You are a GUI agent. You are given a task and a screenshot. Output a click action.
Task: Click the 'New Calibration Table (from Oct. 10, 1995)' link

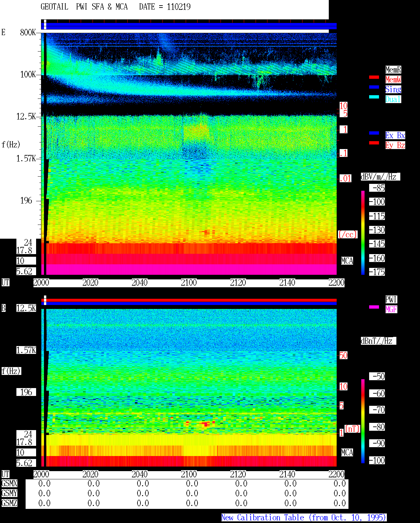coord(304,517)
